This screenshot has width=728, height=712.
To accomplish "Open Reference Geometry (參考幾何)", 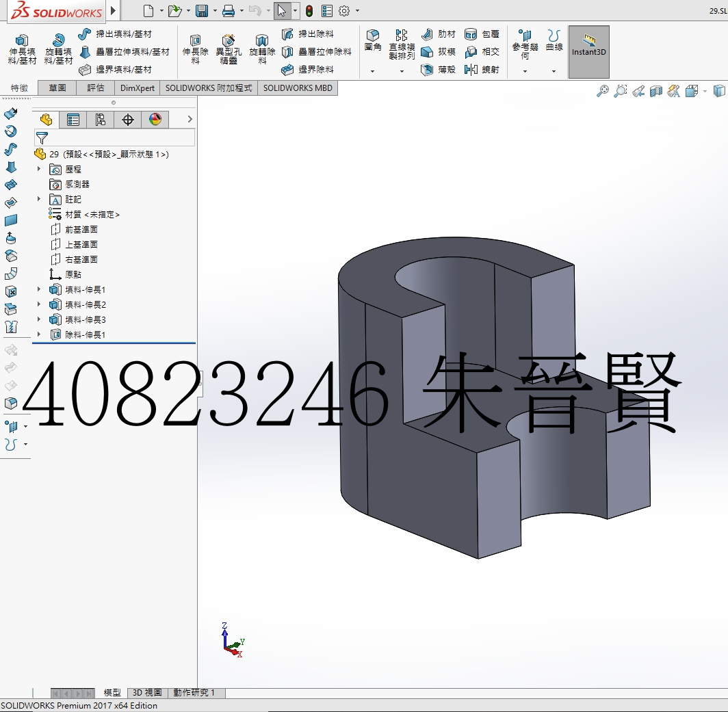I will coord(525,44).
